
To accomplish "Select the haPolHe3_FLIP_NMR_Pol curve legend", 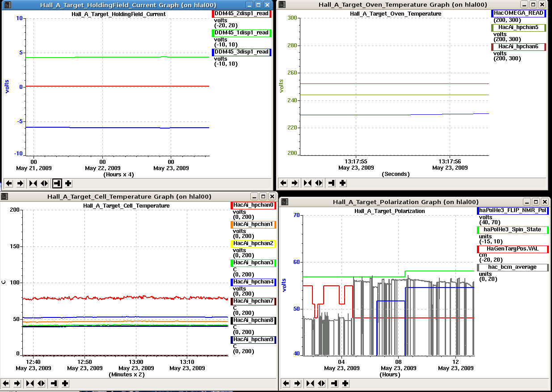I will tap(513, 211).
